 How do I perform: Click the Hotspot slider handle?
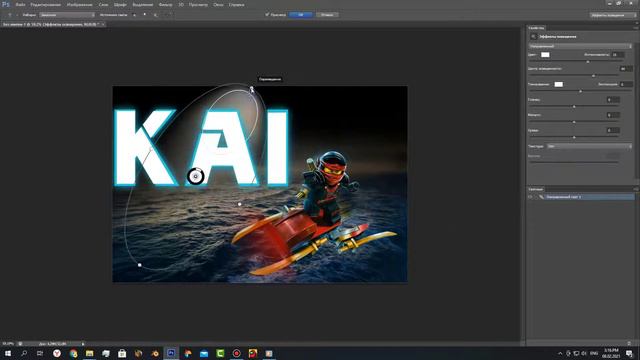(x=594, y=76)
